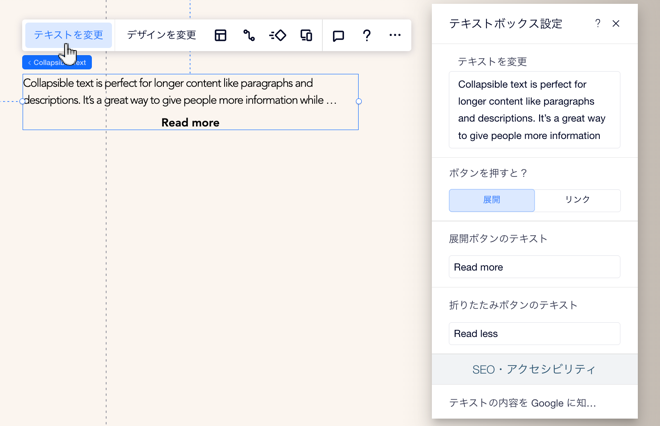Click the right resize handle of text box

click(359, 101)
